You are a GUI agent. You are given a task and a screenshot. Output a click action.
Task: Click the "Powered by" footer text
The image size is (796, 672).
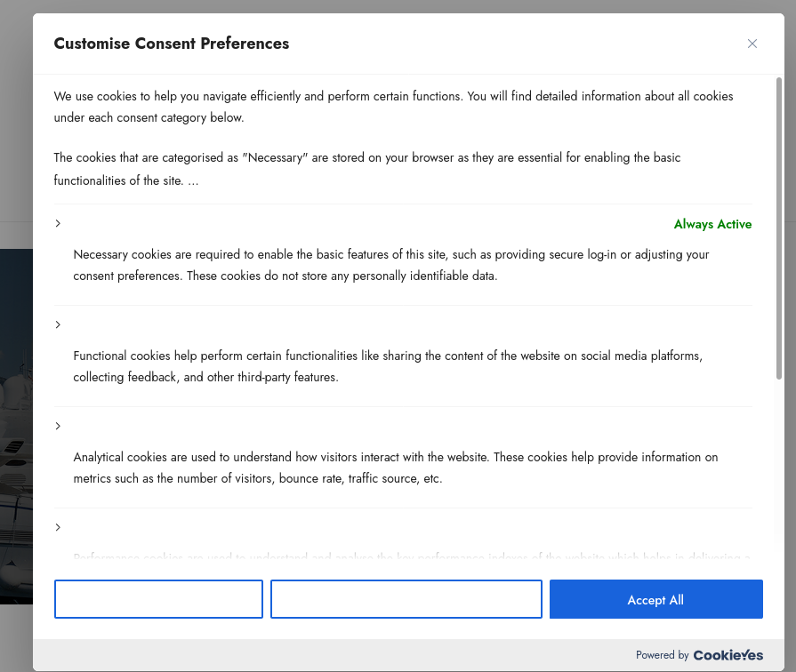click(x=662, y=655)
